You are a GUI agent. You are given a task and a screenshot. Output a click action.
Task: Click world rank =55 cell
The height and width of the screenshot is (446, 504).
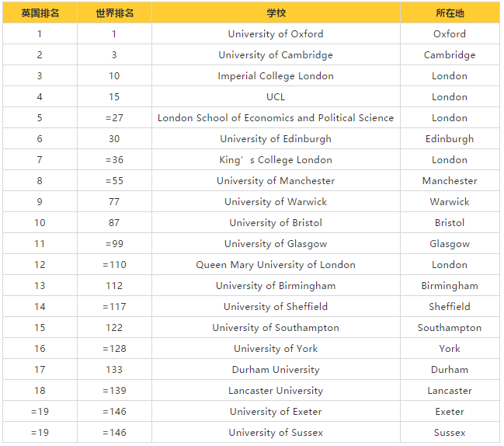114,181
